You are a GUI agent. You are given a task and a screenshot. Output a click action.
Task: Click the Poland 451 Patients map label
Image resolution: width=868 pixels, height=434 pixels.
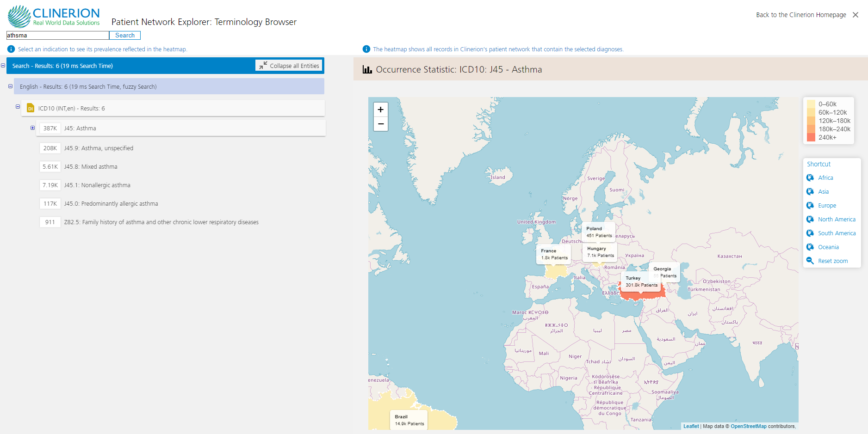pyautogui.click(x=599, y=232)
